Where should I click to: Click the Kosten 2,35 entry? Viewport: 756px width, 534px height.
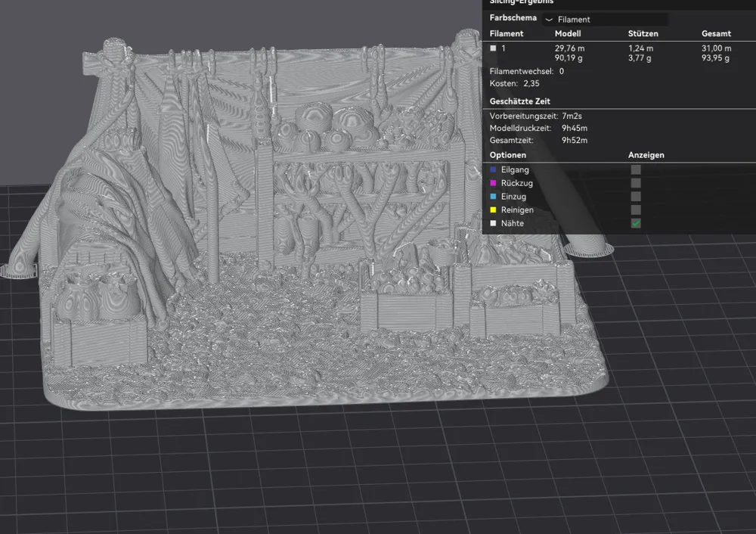[514, 83]
